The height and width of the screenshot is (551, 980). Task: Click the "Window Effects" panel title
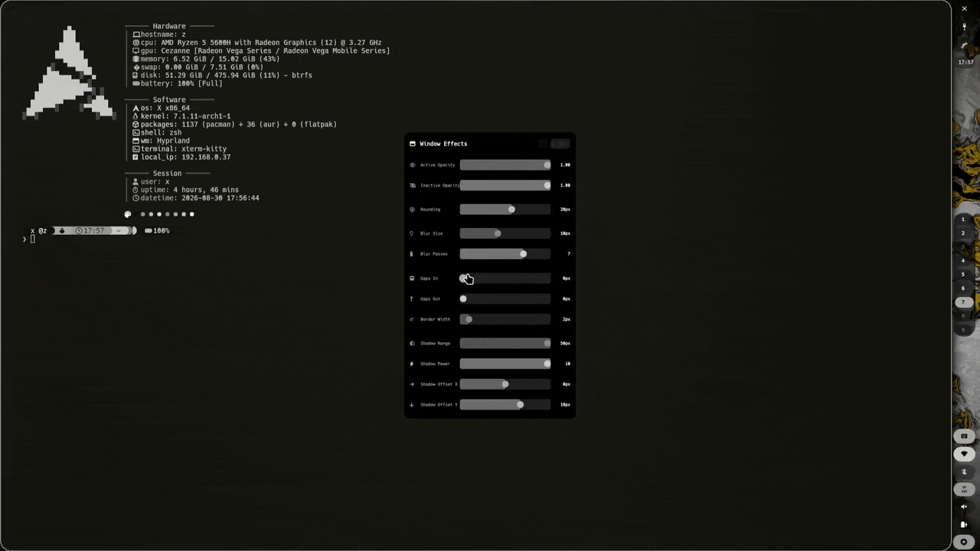pos(443,144)
